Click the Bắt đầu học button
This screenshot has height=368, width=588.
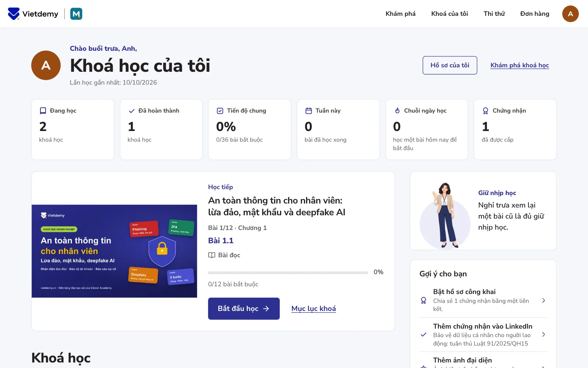coord(244,308)
